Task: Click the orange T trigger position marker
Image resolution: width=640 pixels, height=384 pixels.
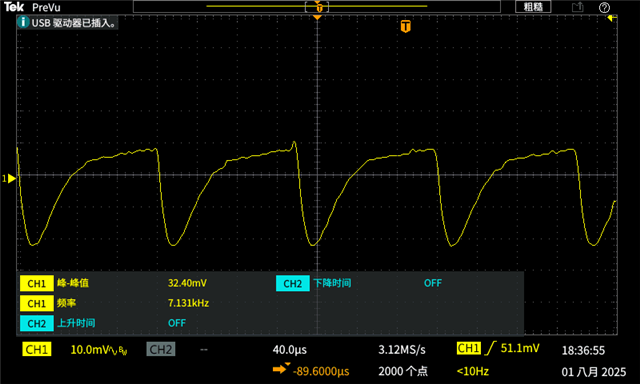Action: (x=405, y=27)
